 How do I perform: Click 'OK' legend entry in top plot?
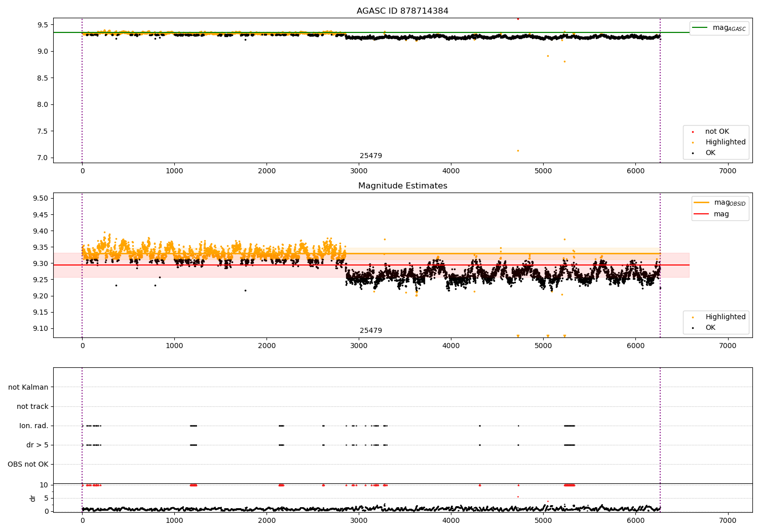point(710,153)
